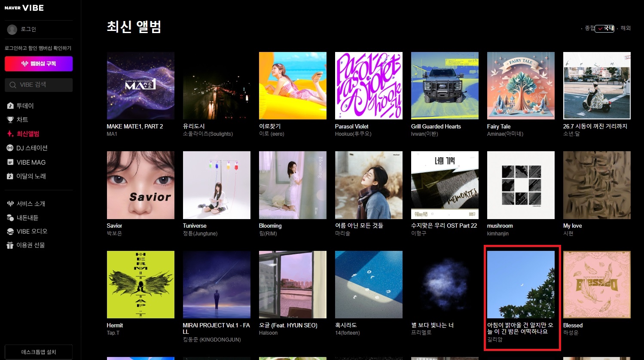Click the 로그인 link
Viewport: 644px width, 360px height.
coord(28,29)
